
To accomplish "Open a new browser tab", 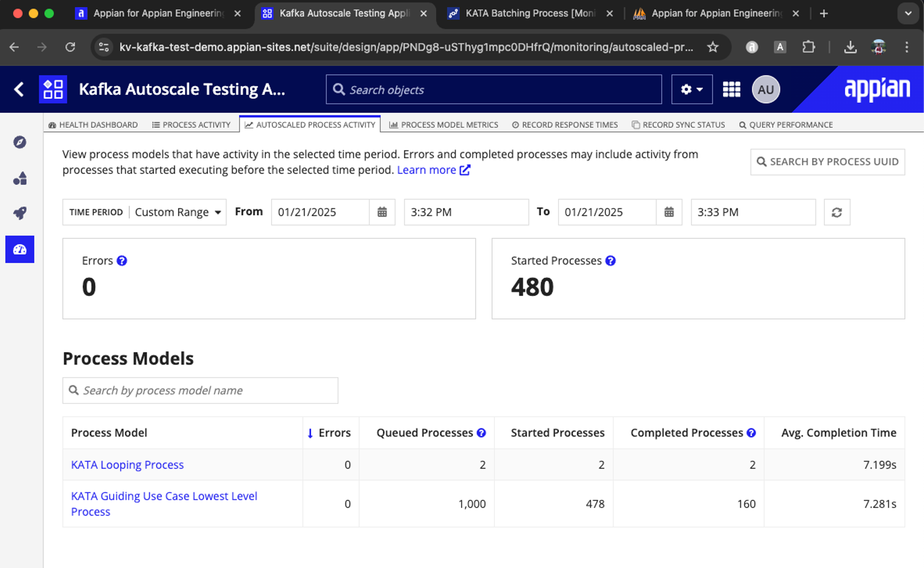I will coord(824,13).
